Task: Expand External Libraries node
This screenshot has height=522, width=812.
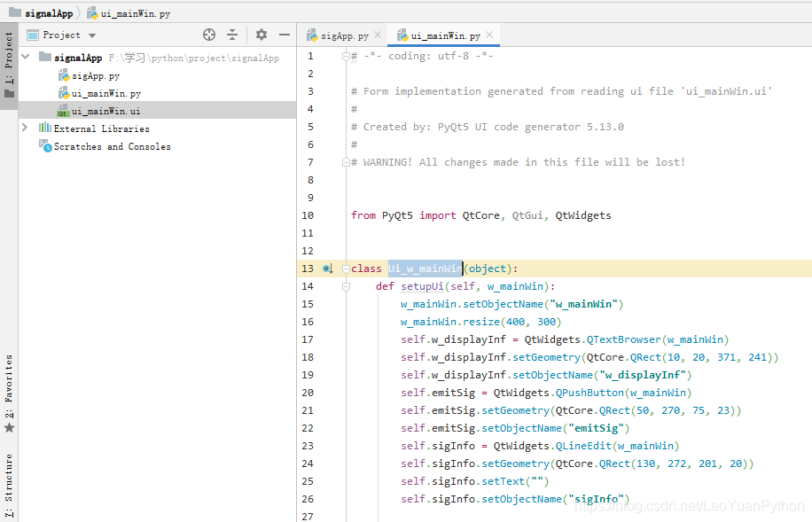Action: click(x=24, y=128)
